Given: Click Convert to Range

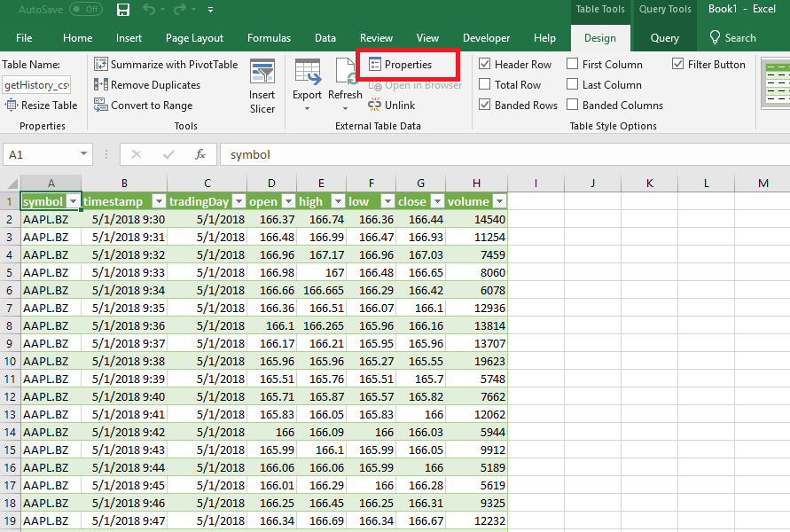Looking at the screenshot, I should click(x=144, y=106).
